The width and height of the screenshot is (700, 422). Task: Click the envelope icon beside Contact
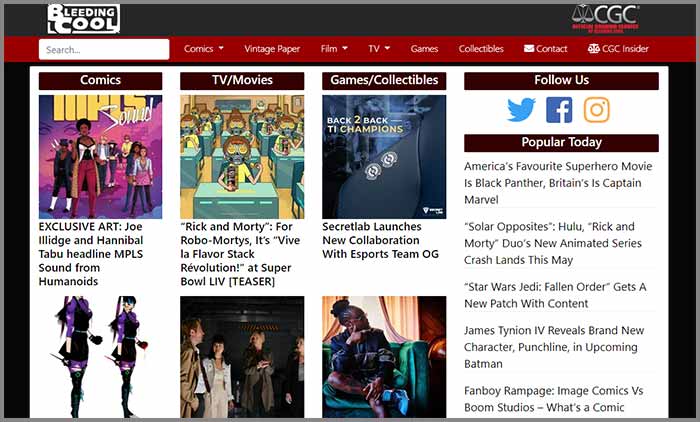(529, 48)
